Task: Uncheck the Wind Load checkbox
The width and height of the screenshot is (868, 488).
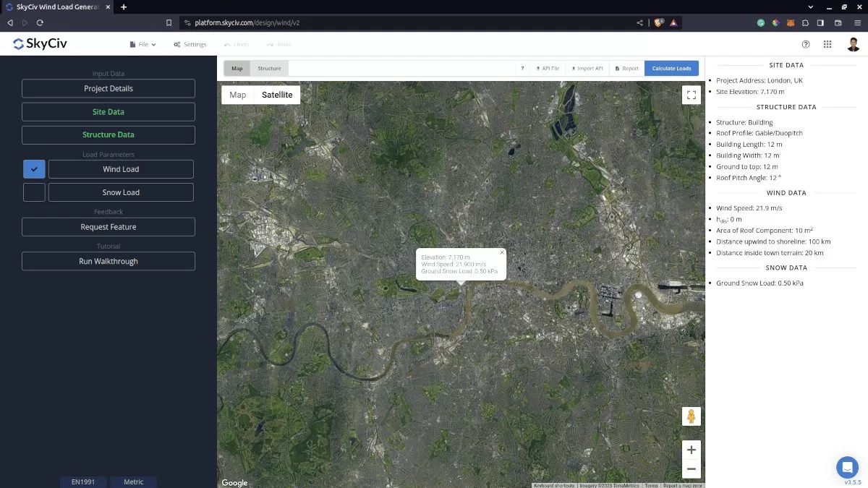Action: pyautogui.click(x=34, y=169)
